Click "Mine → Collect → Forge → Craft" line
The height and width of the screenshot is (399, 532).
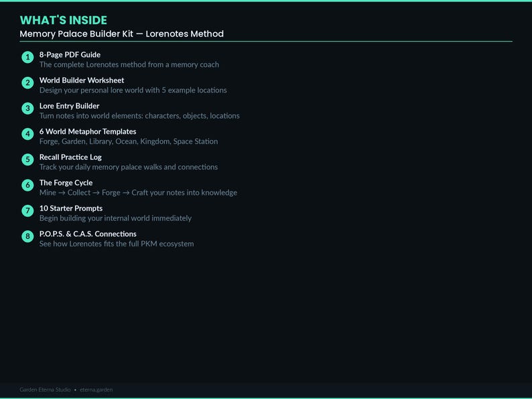tap(138, 193)
